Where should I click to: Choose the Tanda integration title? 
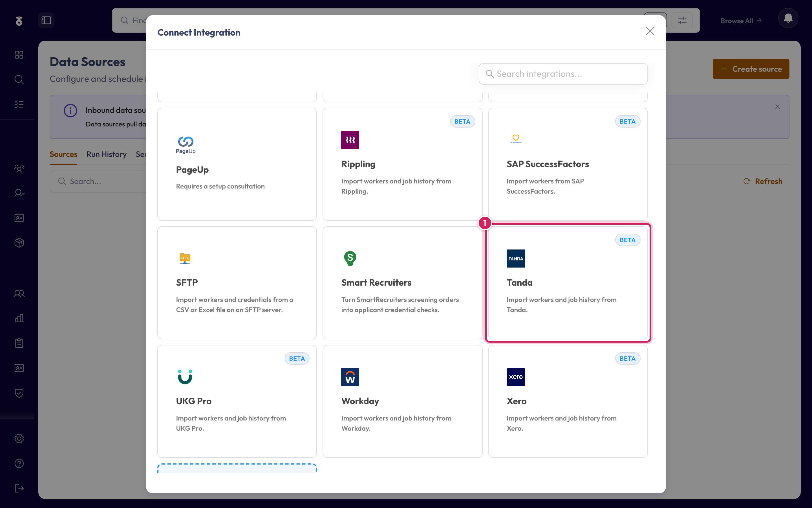[x=519, y=283]
